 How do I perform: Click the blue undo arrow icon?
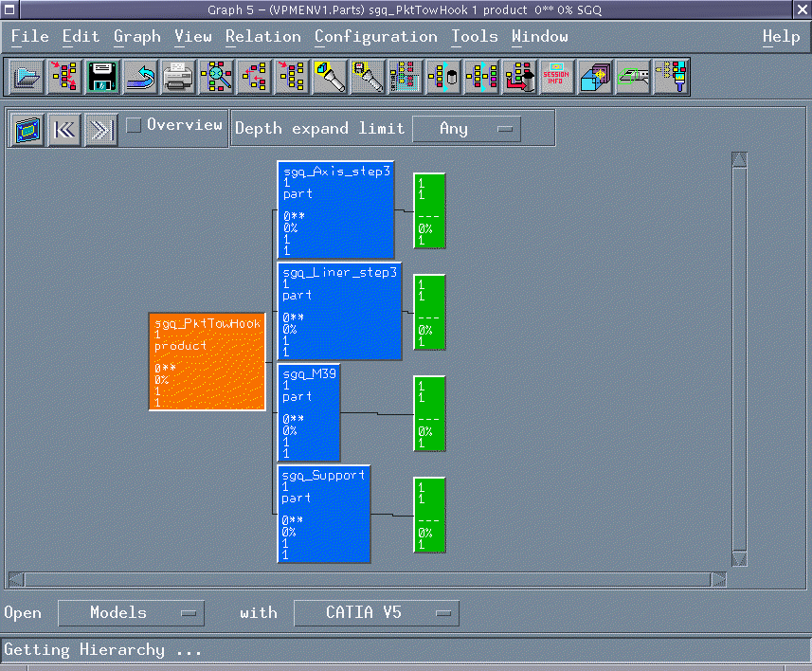pyautogui.click(x=141, y=77)
